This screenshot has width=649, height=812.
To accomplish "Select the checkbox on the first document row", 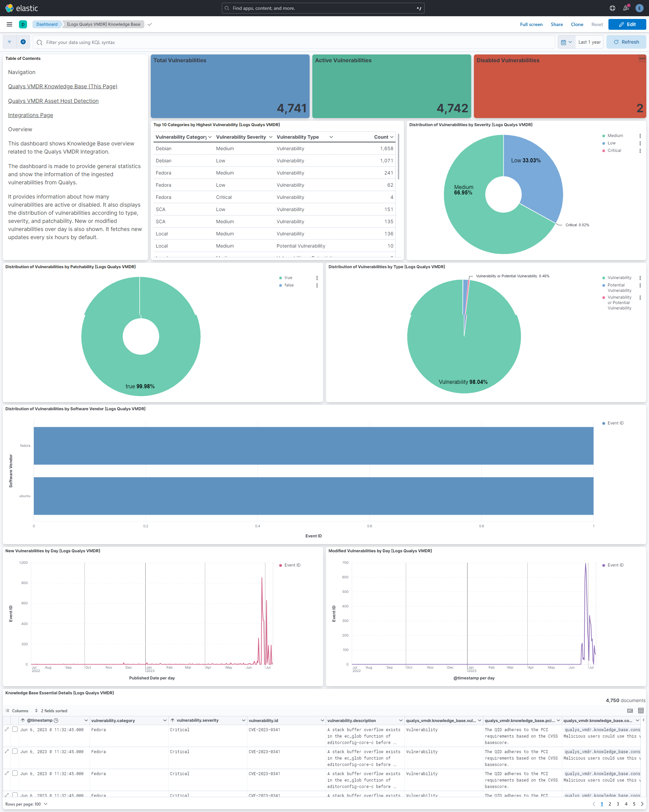I will [x=15, y=729].
